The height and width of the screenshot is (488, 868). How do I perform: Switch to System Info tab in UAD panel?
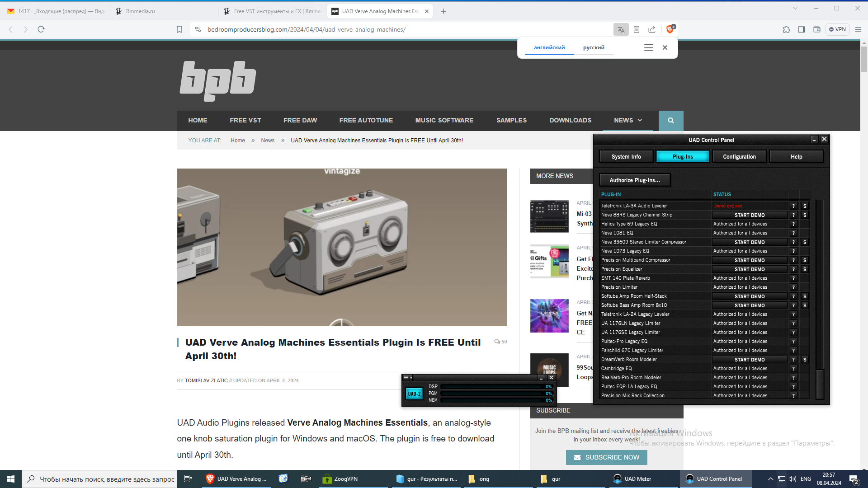[626, 157]
